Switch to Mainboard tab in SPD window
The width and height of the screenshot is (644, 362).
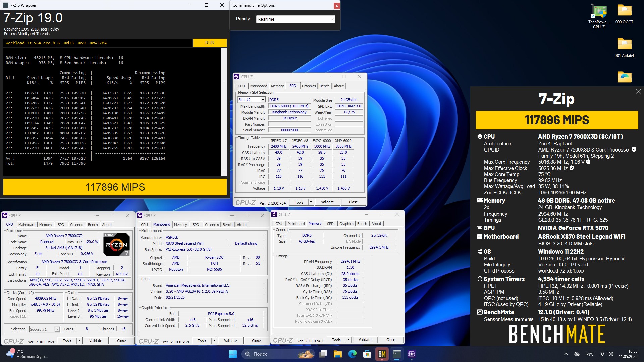[259, 86]
